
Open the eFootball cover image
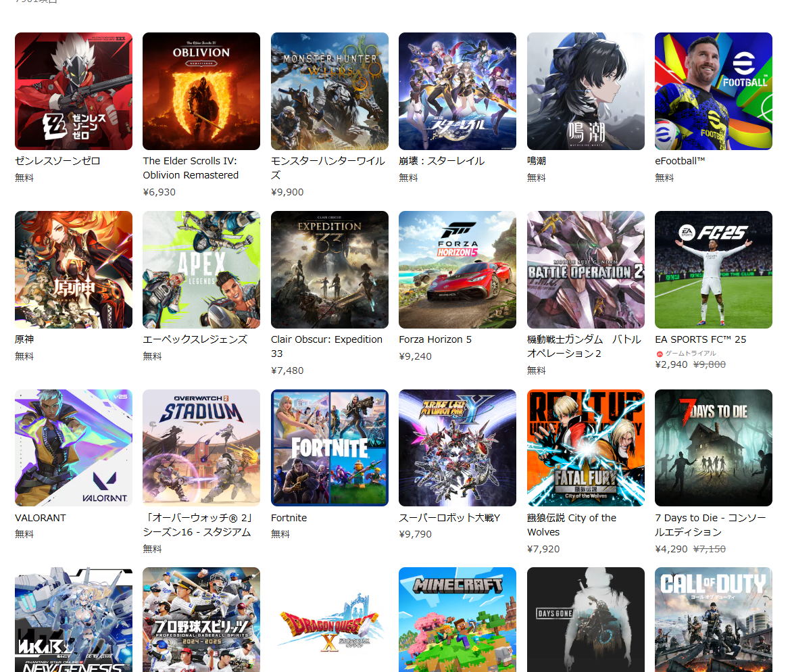[714, 91]
